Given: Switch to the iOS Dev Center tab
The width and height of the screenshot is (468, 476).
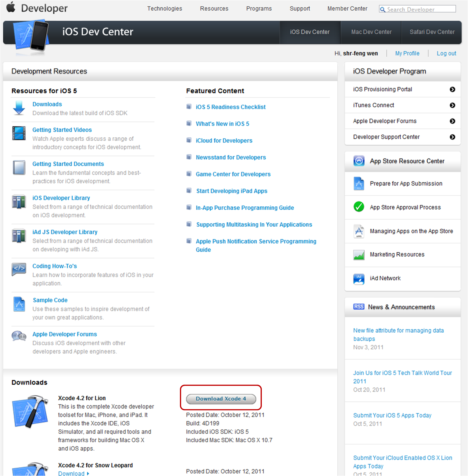Looking at the screenshot, I should coord(310,32).
